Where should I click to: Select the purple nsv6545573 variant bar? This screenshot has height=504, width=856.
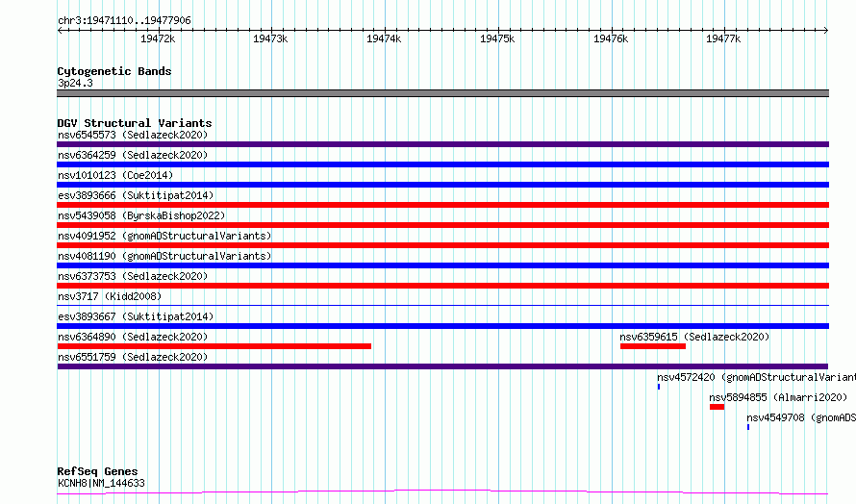pos(442,144)
